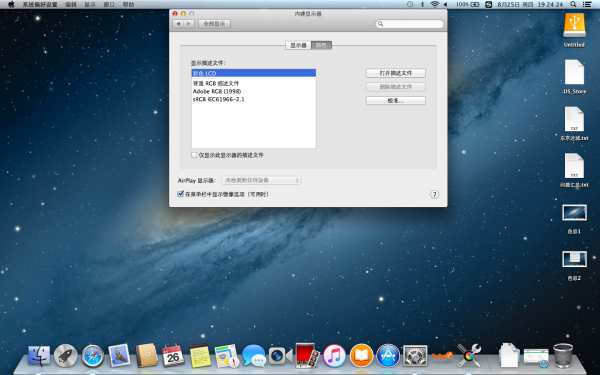Select 色彩2 image thumbnail on desktop
The image size is (600, 375).
pos(574,265)
